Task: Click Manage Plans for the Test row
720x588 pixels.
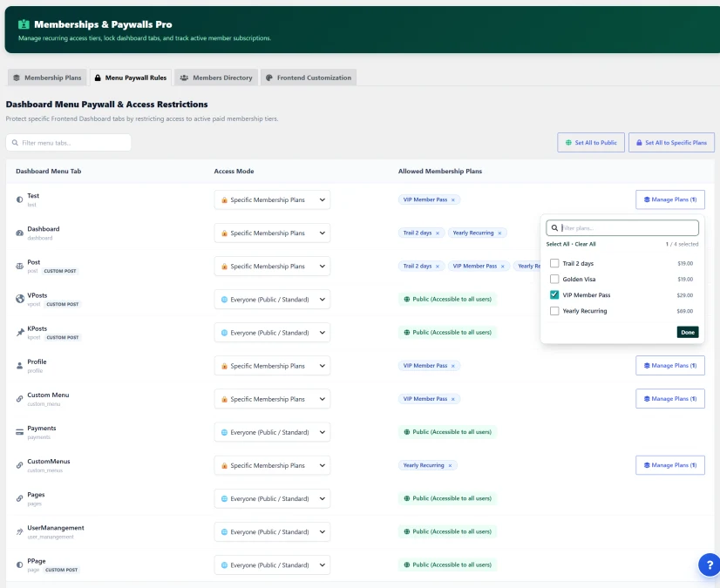Action: click(670, 199)
